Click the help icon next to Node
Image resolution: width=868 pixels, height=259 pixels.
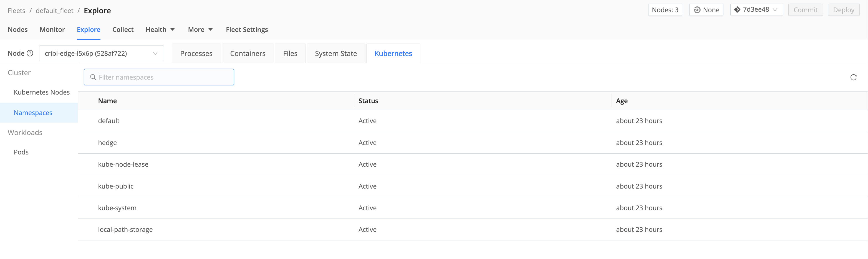coord(30,53)
